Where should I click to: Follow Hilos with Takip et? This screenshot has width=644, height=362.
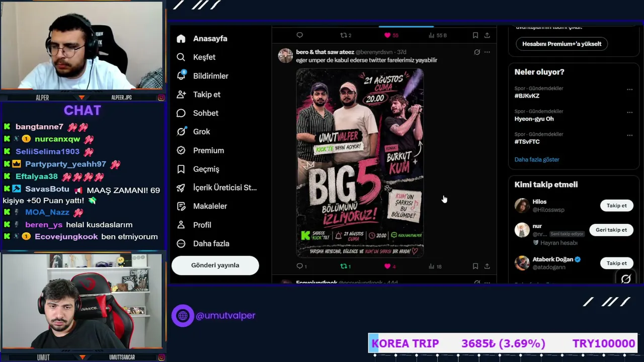(616, 206)
